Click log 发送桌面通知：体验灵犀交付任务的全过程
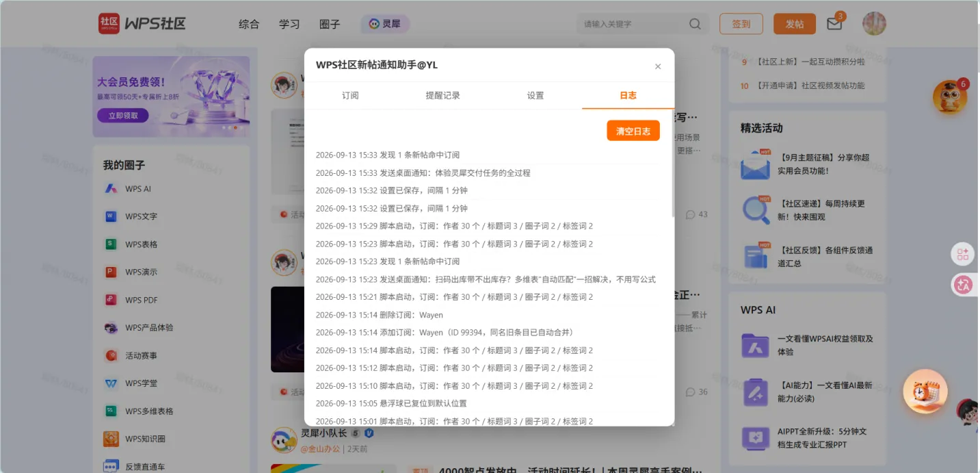Screen dimensions: 980x473 click(x=423, y=172)
